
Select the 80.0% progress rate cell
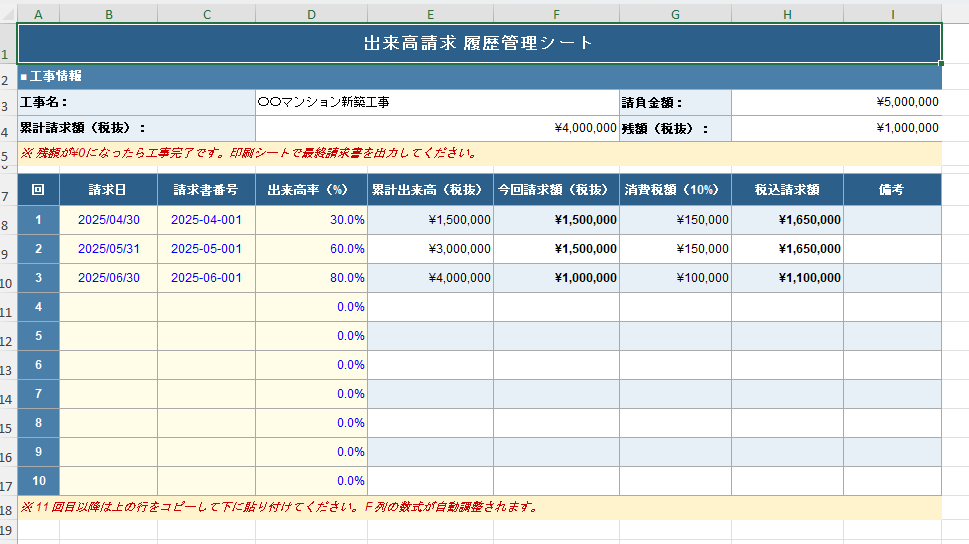coord(311,278)
